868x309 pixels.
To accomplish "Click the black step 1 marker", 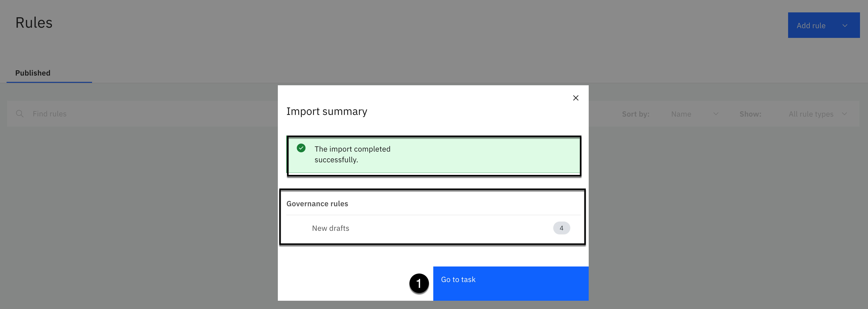I will pos(419,283).
